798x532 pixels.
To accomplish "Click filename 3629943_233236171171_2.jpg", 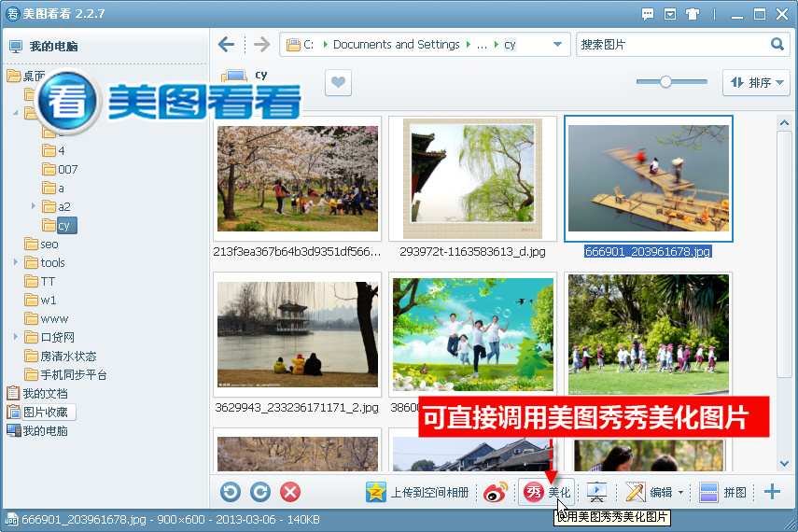I will click(x=297, y=408).
